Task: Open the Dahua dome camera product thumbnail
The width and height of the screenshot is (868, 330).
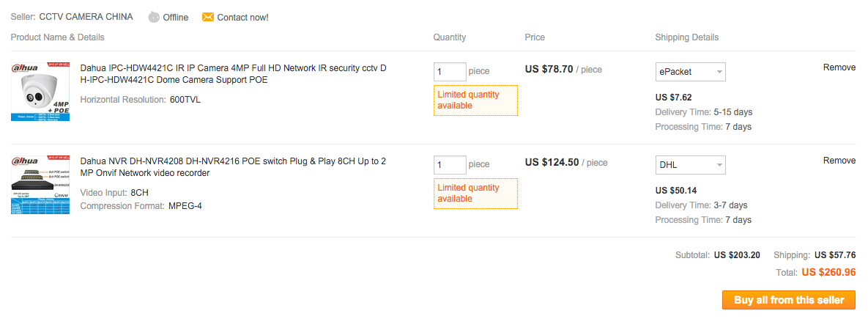Action: [40, 92]
